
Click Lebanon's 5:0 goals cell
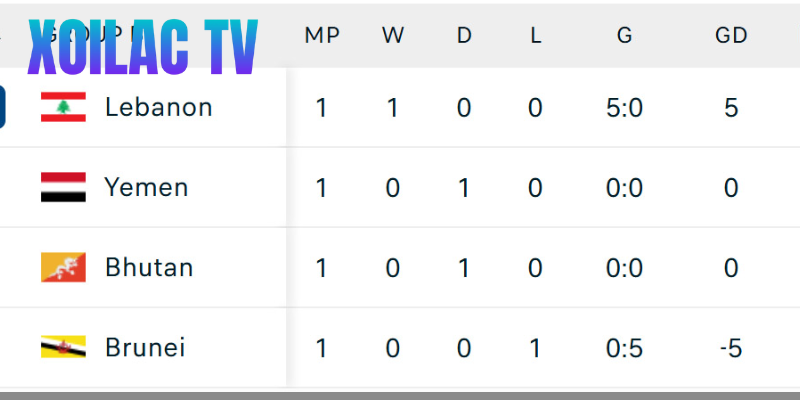pos(624,107)
